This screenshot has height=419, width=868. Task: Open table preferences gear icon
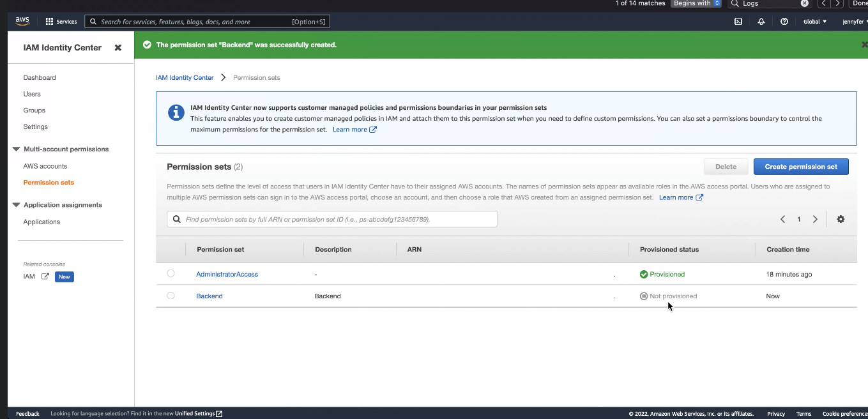click(841, 219)
